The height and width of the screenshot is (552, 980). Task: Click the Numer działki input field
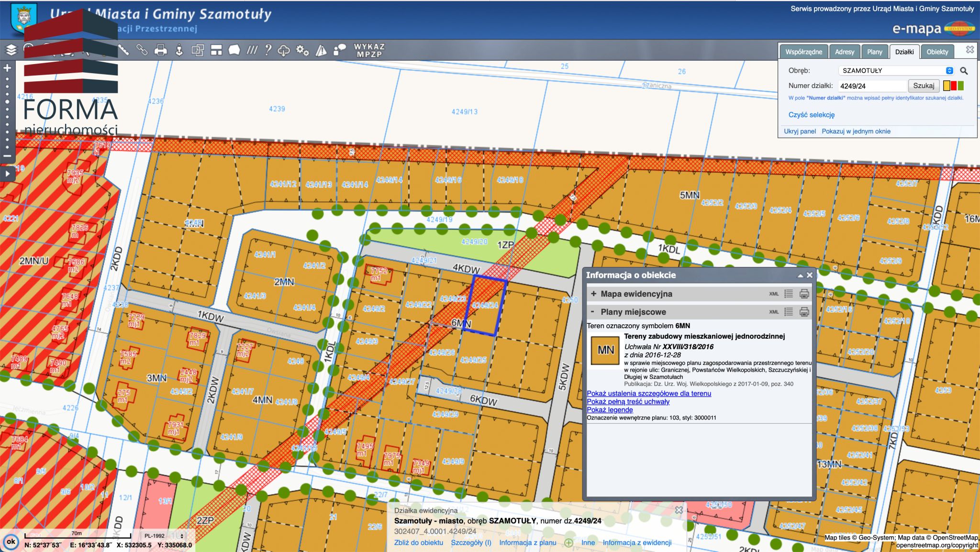pyautogui.click(x=871, y=86)
